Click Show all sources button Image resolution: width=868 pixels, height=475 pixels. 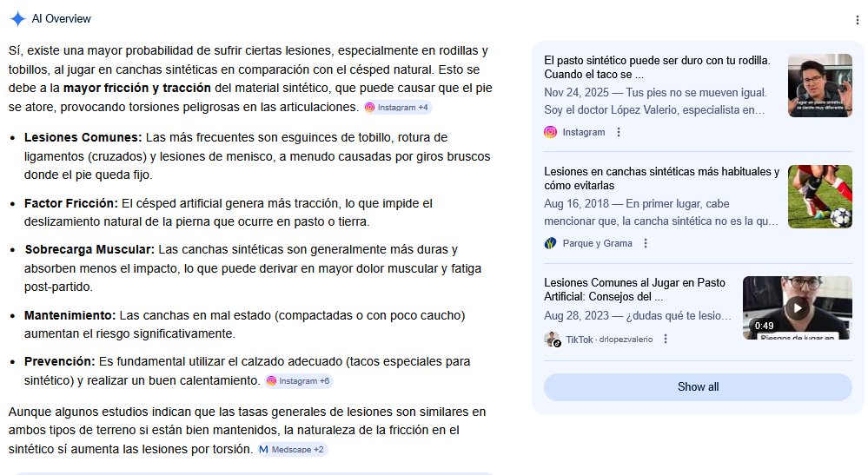tap(698, 387)
